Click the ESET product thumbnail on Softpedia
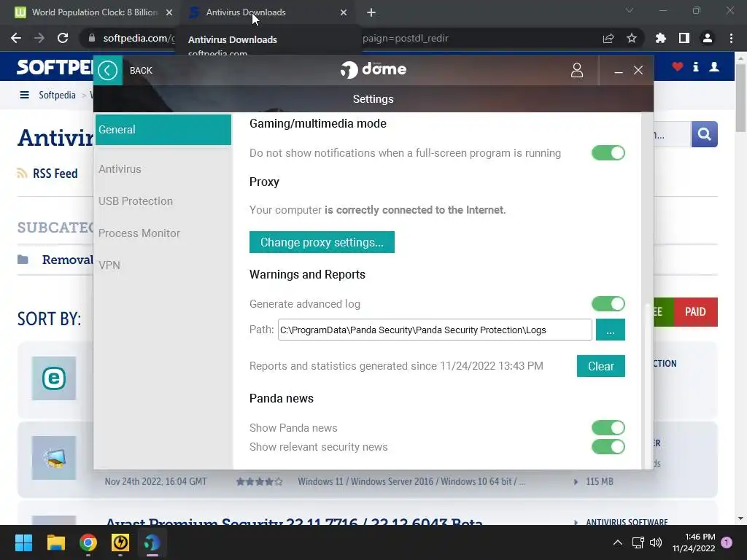Viewport: 747px width, 560px height. 54,378
